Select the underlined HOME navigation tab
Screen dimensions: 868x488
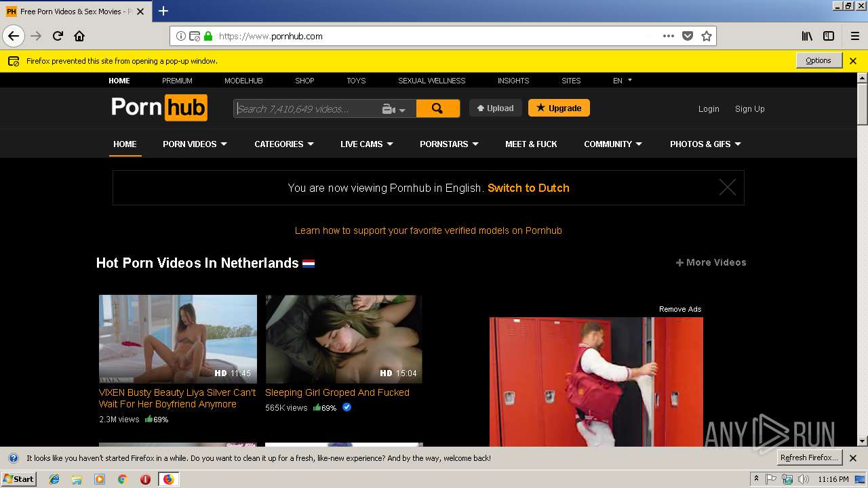coord(125,144)
